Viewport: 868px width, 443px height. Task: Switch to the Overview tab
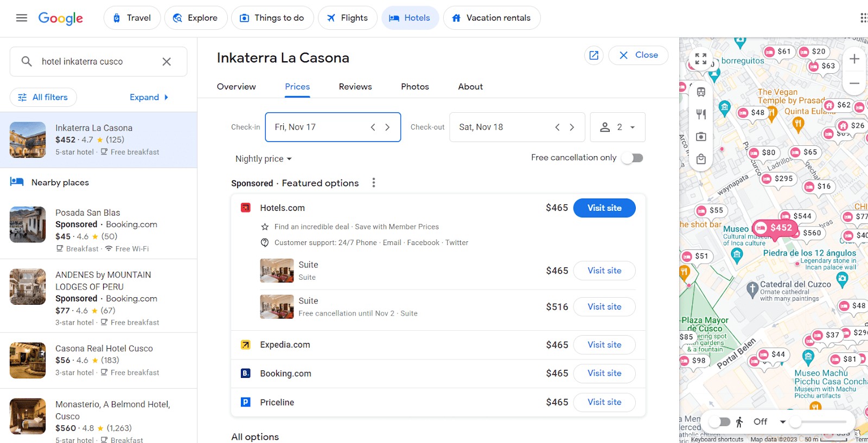(x=237, y=87)
